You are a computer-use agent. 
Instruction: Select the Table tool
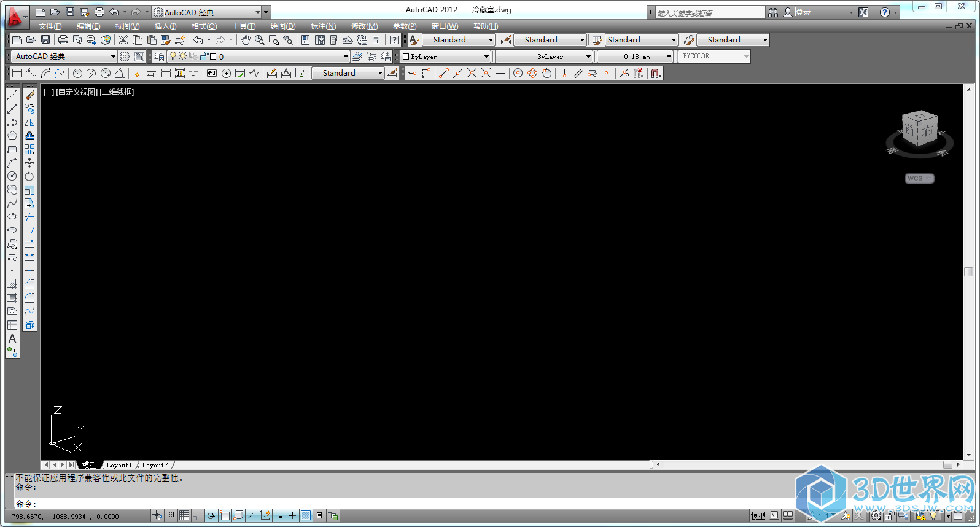pyautogui.click(x=12, y=325)
